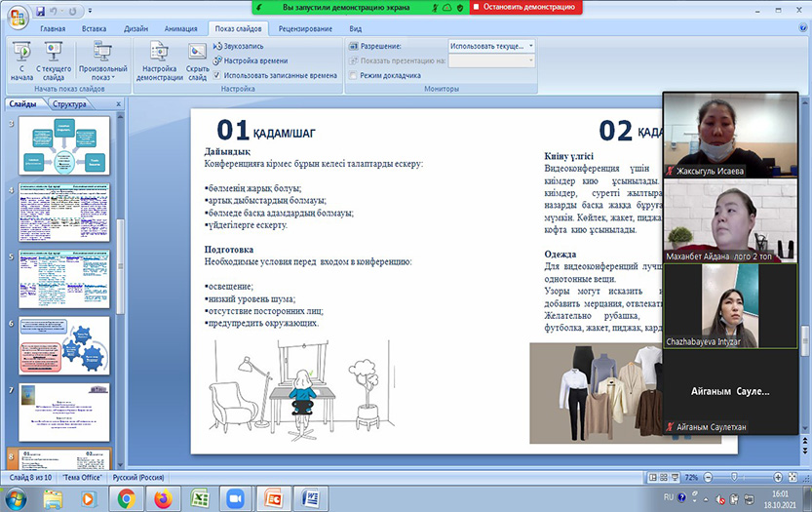Viewport: 812px width, 512px height.
Task: Click Скрыть слайд to hide the slide
Action: tap(197, 59)
